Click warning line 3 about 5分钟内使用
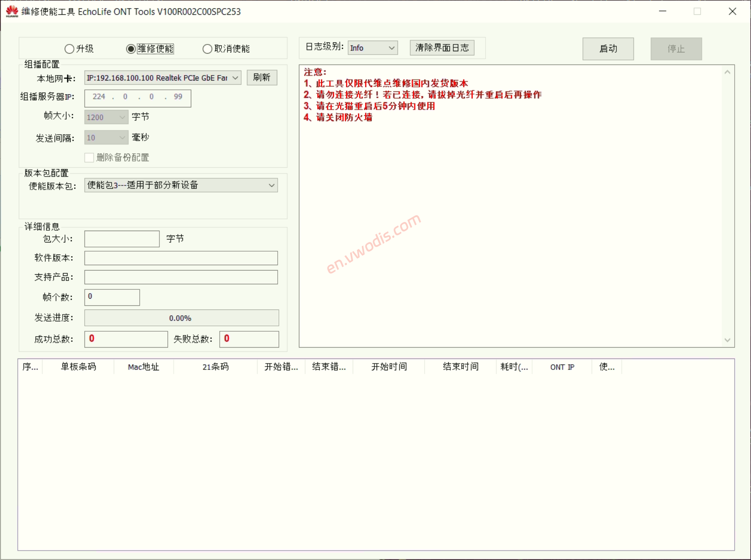The height and width of the screenshot is (560, 751). coord(369,106)
